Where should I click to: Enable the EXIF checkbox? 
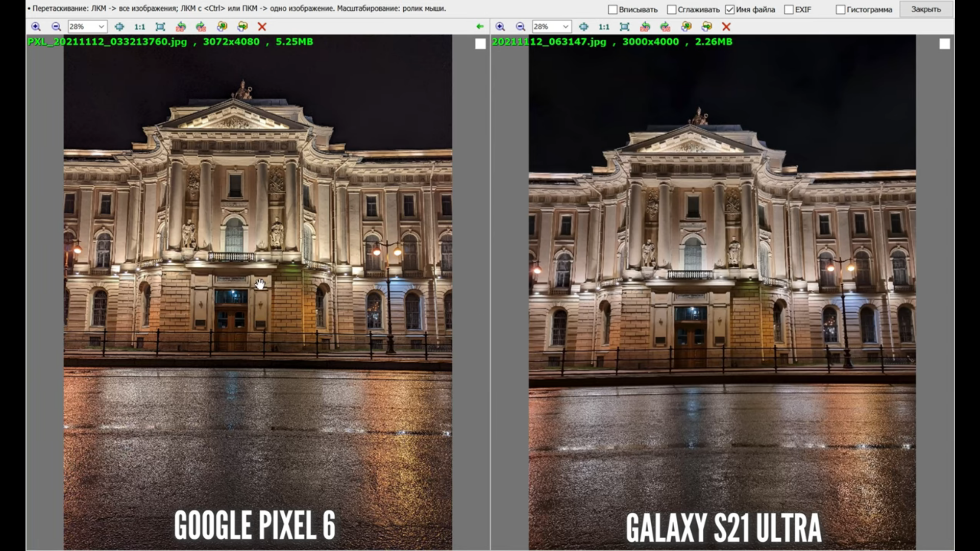(789, 10)
